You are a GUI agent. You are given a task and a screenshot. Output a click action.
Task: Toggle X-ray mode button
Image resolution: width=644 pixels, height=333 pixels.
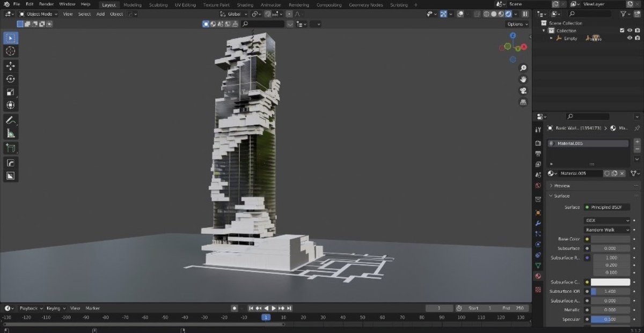(x=477, y=14)
